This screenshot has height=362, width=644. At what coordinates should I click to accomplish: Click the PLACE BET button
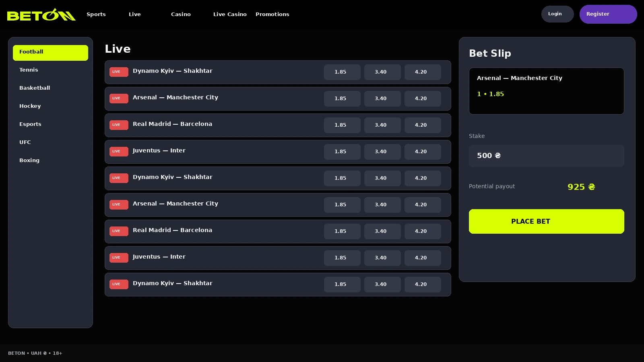click(547, 221)
